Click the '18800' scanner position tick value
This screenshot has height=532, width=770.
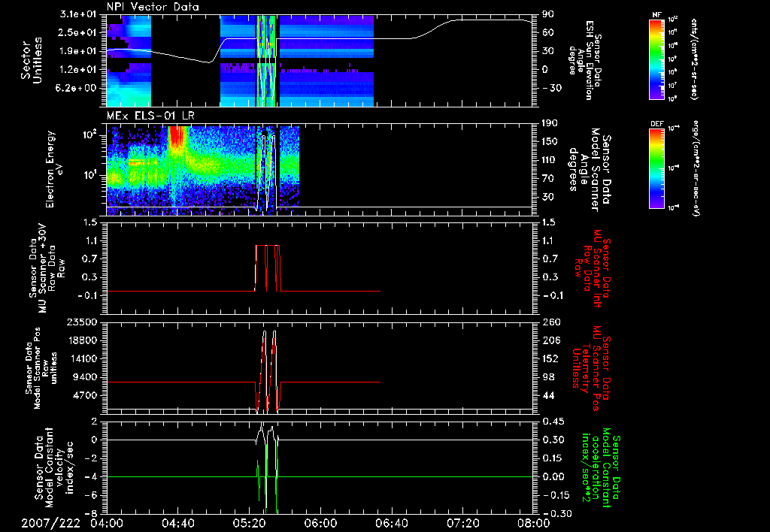pos(83,340)
